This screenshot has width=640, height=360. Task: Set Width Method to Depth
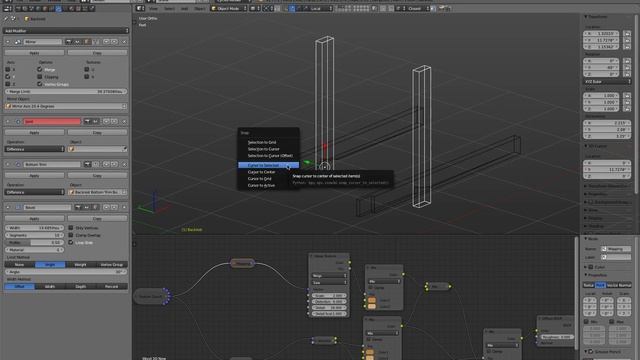coord(80,287)
